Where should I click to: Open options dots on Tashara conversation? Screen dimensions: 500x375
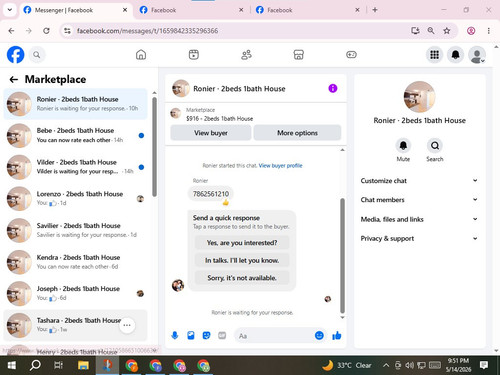127,325
